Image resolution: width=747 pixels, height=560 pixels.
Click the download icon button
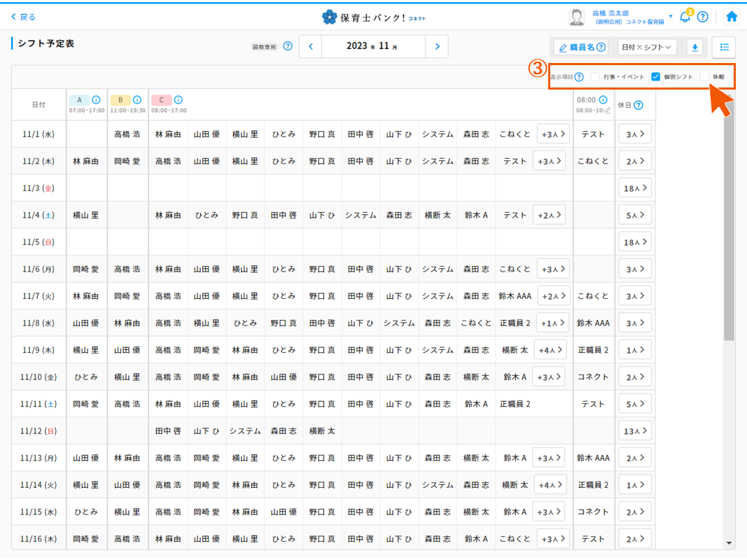pyautogui.click(x=694, y=48)
